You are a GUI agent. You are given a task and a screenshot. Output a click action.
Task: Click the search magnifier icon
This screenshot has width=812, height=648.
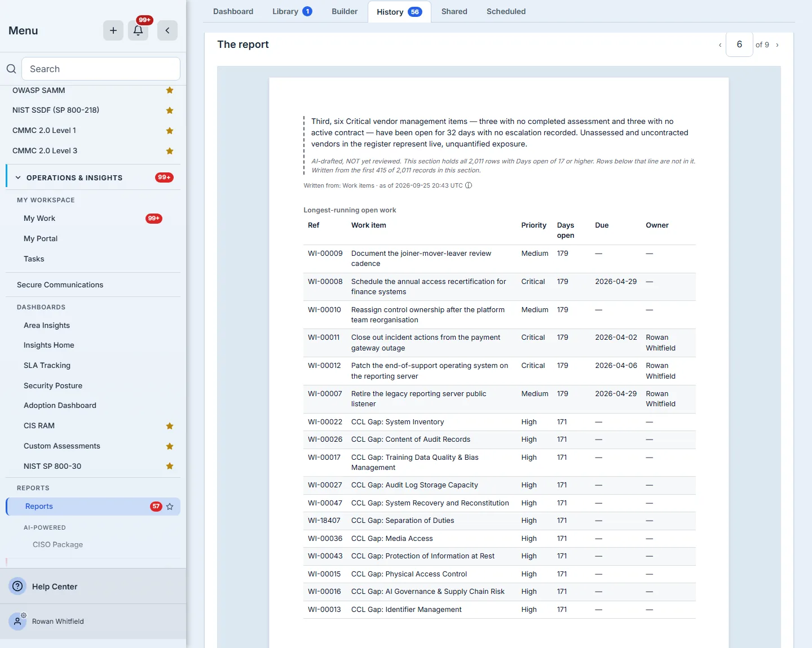coord(11,69)
